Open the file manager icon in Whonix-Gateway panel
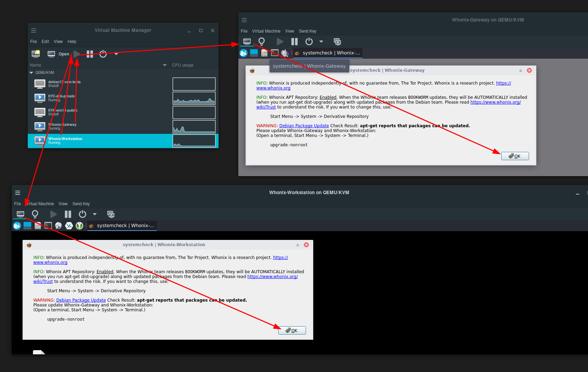 click(x=264, y=53)
